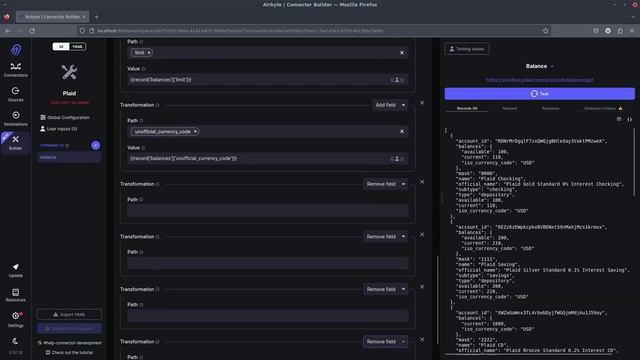Open Global Configuration section

65,118
